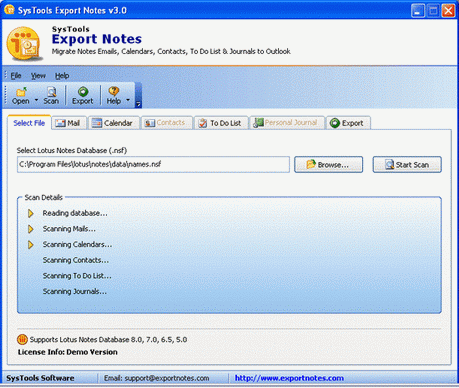This screenshot has width=459, height=388.
Task: Switch to the Mail tab
Action: coord(69,123)
